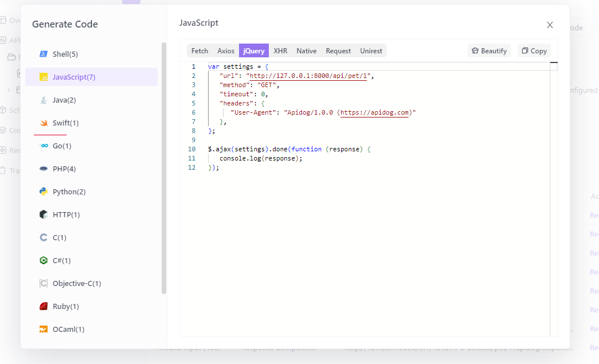Pick the Swift bird icon

pyautogui.click(x=44, y=123)
